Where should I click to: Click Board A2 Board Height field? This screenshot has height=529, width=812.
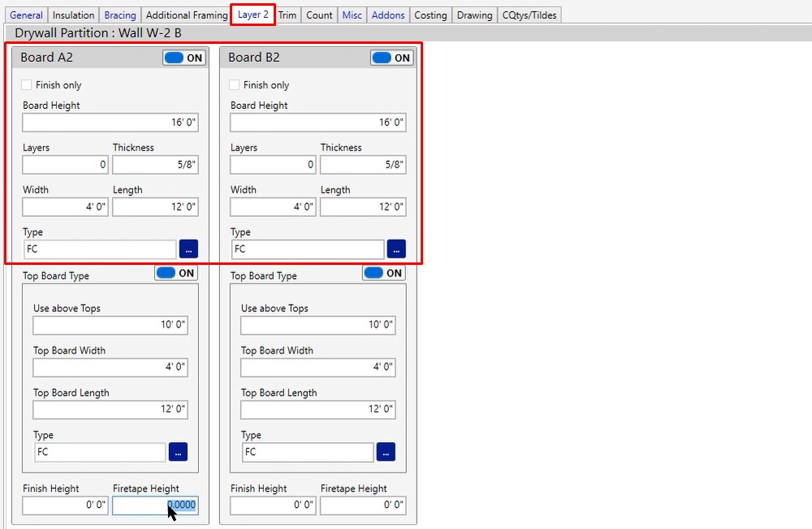110,123
